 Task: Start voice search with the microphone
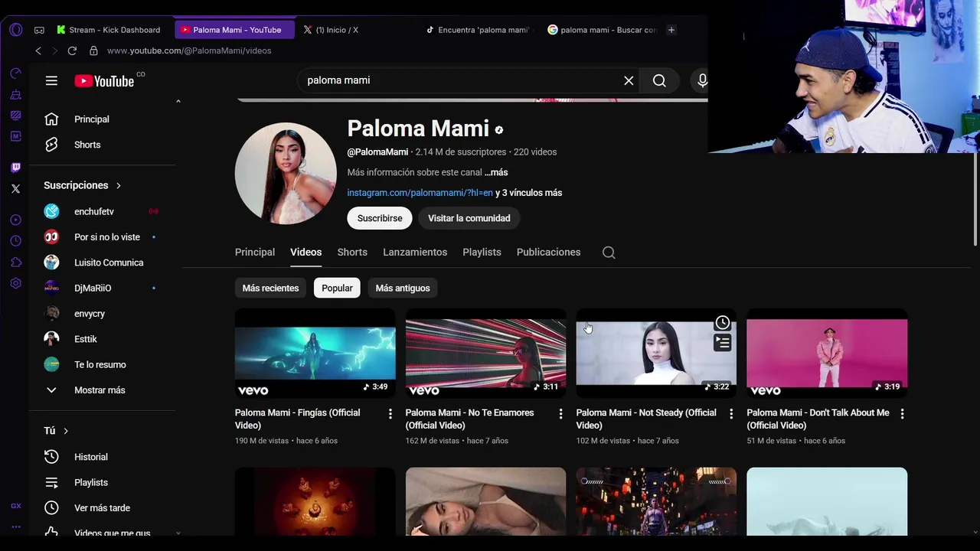coord(701,80)
